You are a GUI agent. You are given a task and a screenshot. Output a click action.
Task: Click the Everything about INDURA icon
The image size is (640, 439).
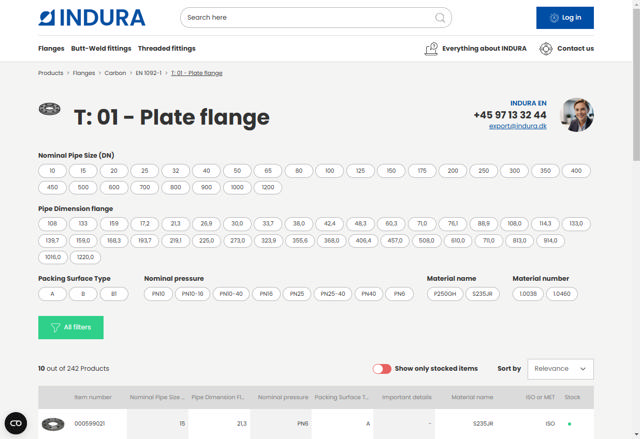431,49
